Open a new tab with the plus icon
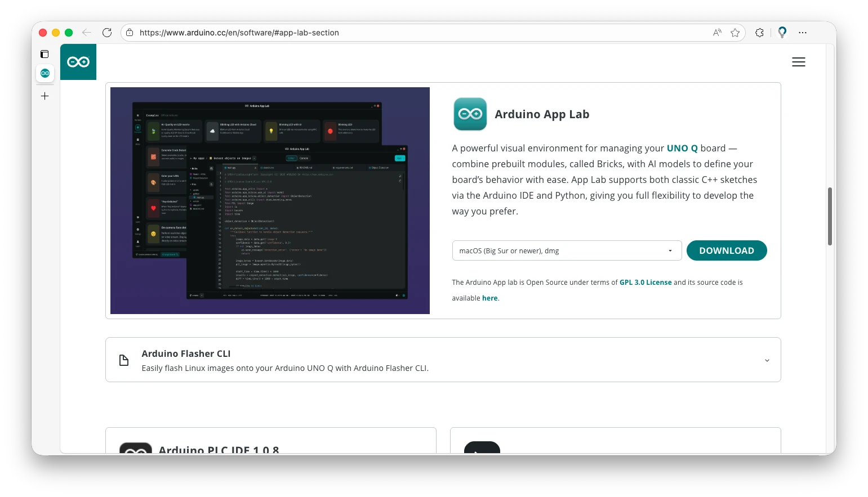 [x=44, y=96]
